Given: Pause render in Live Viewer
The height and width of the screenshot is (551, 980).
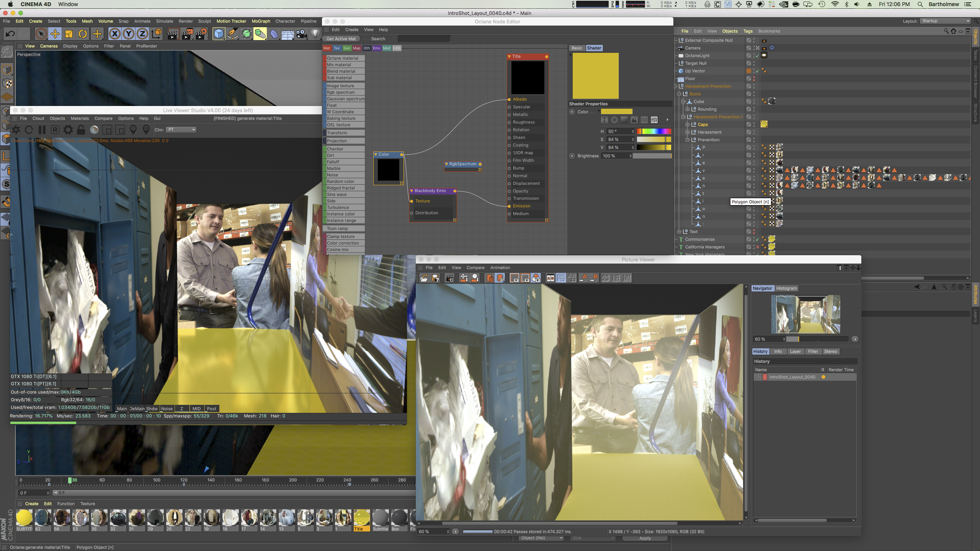Looking at the screenshot, I should 42,130.
